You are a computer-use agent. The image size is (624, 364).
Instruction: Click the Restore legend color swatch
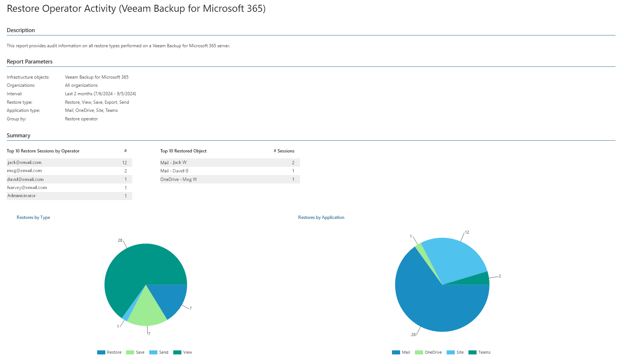[101, 353]
